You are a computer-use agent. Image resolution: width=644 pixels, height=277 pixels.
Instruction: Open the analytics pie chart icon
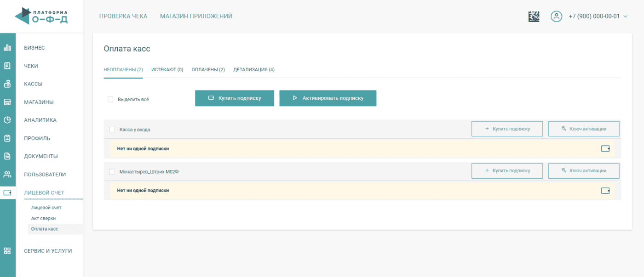7,120
